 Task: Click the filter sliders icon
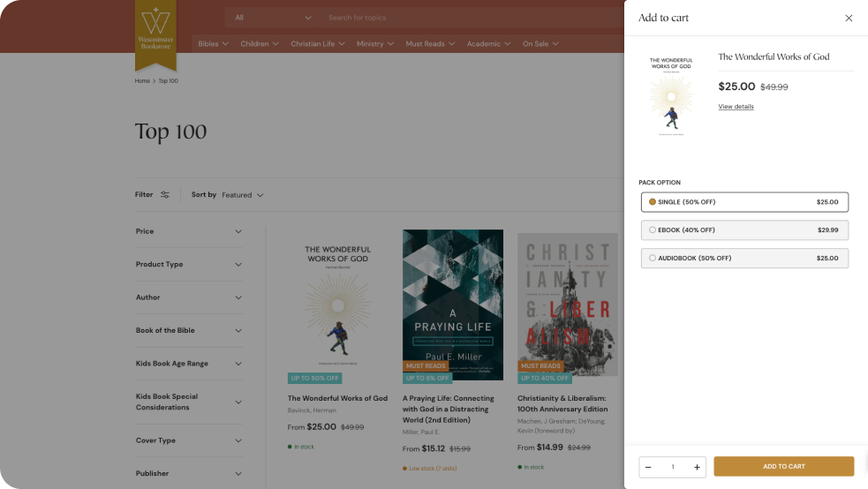coord(165,195)
